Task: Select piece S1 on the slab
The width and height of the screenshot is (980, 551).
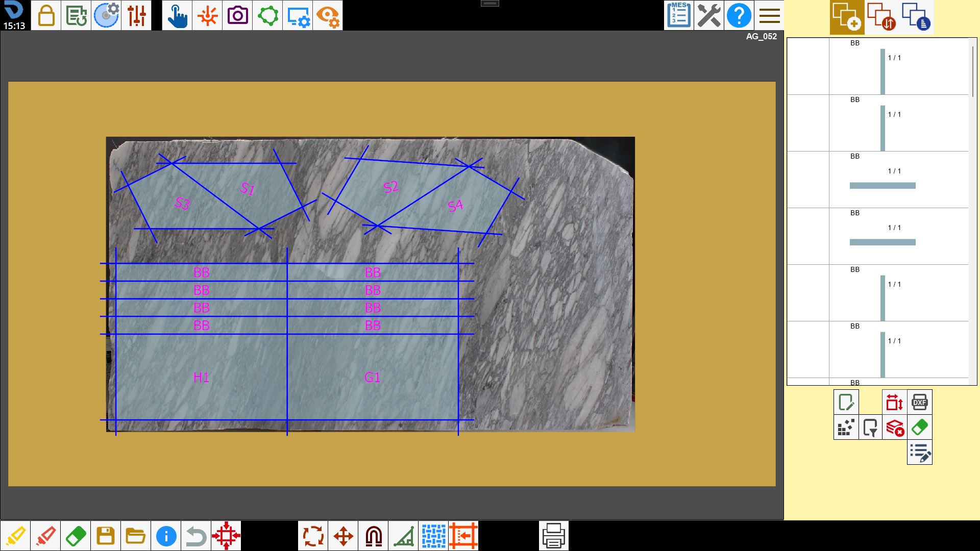Action: click(x=247, y=189)
